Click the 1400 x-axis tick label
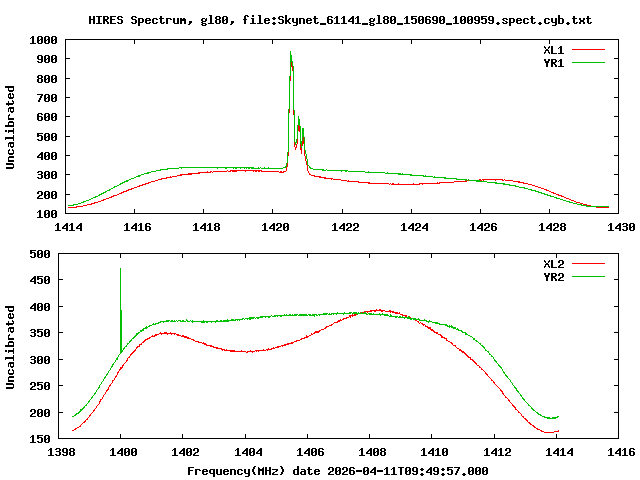The image size is (640, 480). tap(123, 452)
